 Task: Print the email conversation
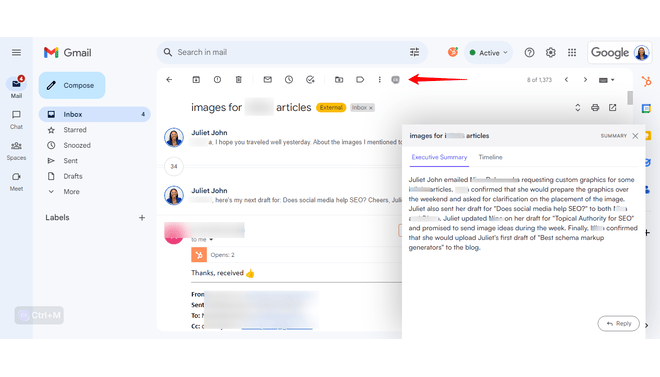pos(595,108)
